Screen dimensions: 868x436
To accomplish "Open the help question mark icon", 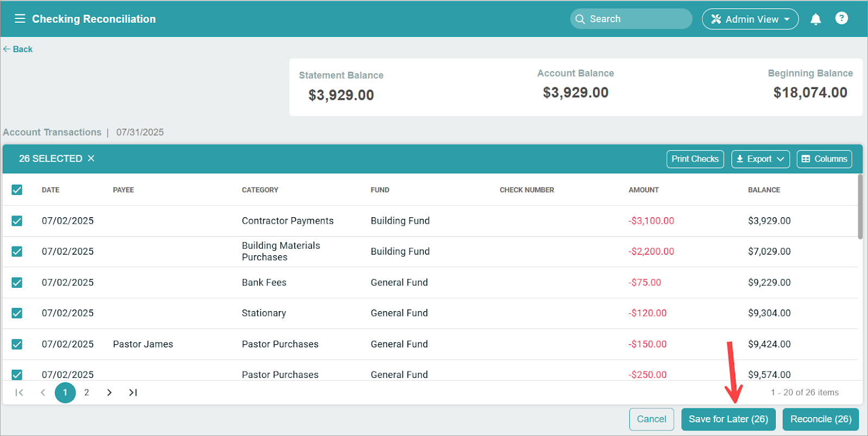I will coord(841,18).
